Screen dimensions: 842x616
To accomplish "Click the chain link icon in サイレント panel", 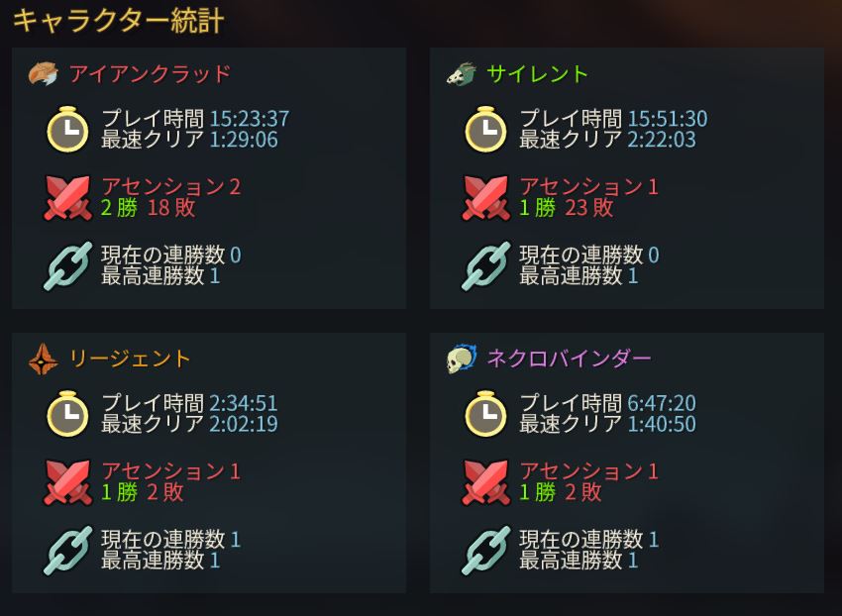I will 485,265.
